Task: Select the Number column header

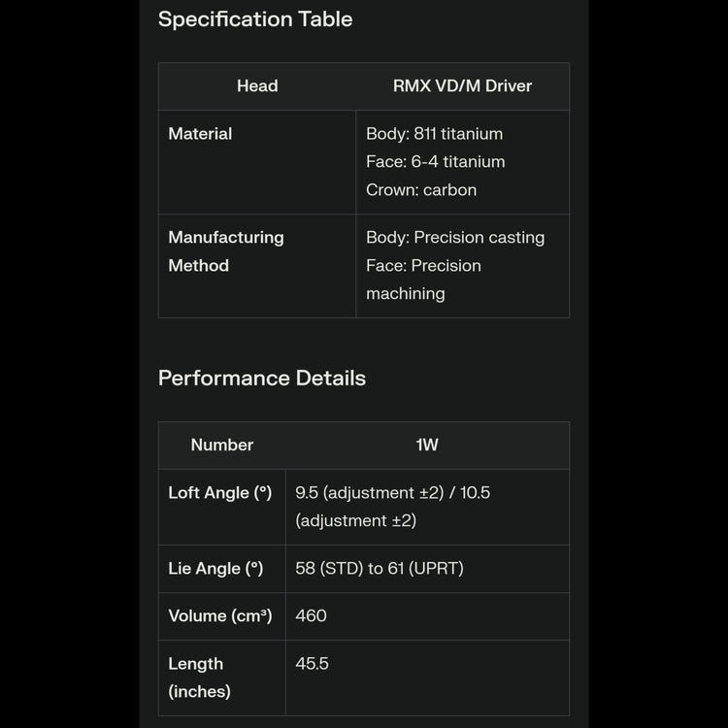Action: point(222,446)
